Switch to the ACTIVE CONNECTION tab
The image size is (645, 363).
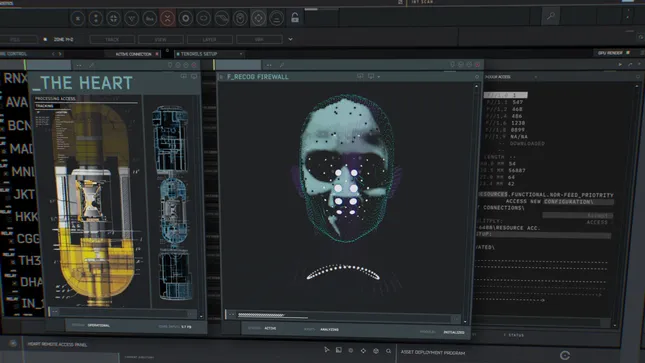tap(133, 54)
